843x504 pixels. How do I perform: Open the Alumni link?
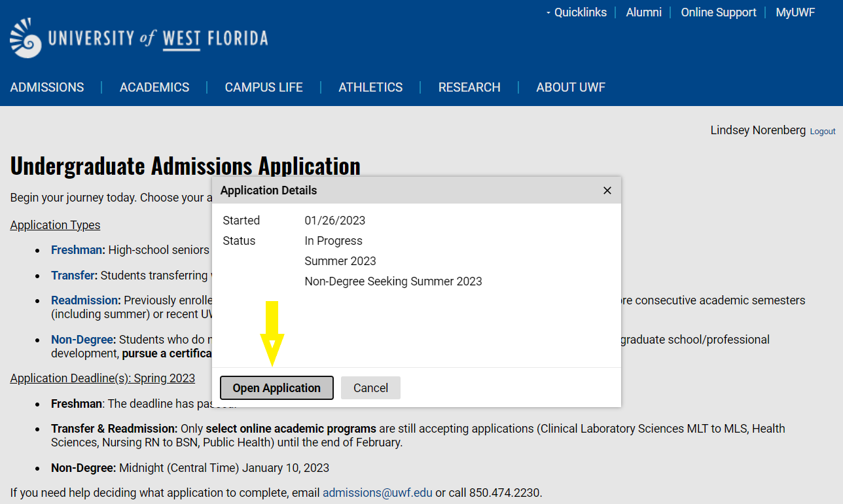coord(643,12)
